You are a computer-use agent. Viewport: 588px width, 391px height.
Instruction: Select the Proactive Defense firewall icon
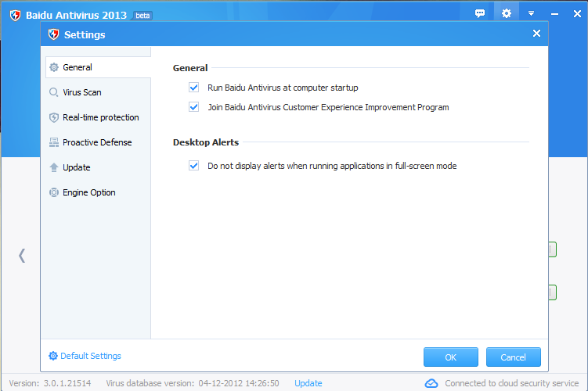tap(54, 142)
